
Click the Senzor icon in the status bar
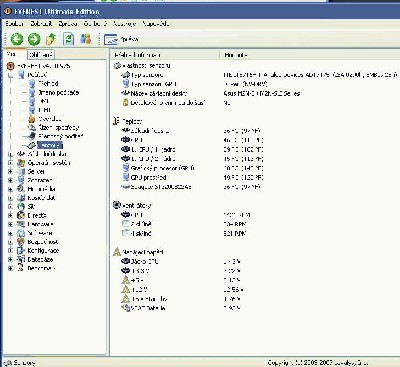pyautogui.click(x=7, y=363)
